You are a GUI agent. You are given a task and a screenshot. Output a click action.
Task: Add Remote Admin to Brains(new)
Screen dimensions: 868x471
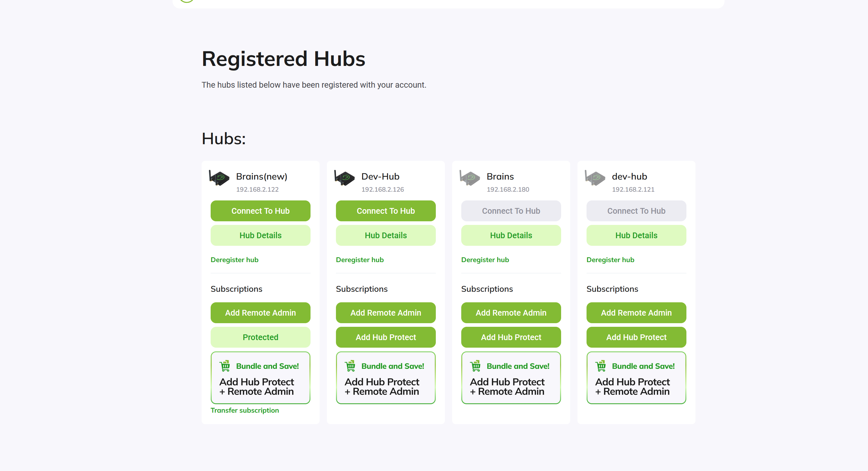[260, 313]
